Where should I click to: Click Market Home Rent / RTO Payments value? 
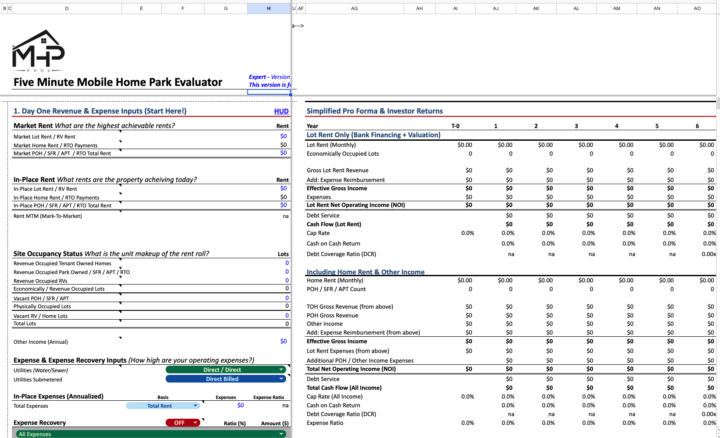283,145
